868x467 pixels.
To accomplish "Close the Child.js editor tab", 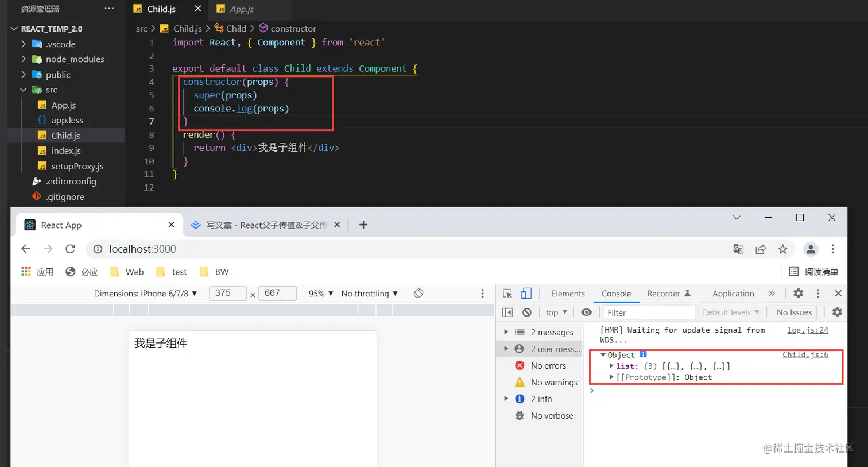I will 197,9.
